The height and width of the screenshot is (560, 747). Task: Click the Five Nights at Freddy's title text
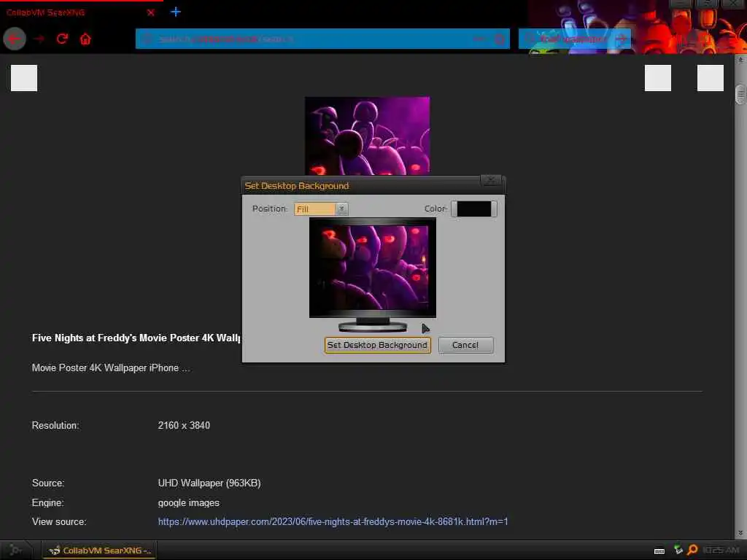click(136, 338)
